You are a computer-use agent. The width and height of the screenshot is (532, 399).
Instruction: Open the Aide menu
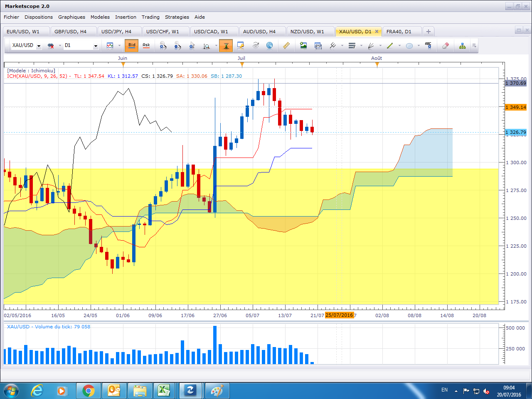(199, 17)
